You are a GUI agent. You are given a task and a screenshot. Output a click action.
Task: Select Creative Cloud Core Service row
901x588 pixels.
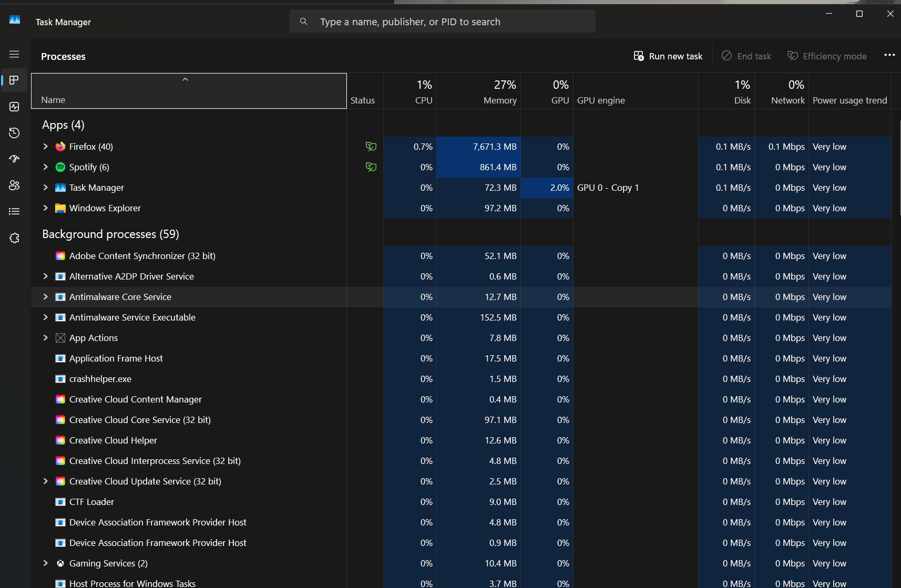point(461,420)
